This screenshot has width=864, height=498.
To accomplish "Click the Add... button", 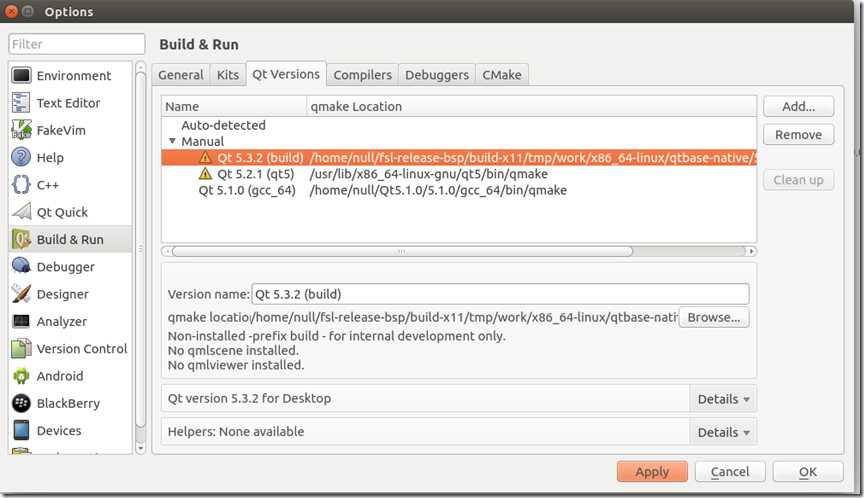I will click(x=798, y=106).
